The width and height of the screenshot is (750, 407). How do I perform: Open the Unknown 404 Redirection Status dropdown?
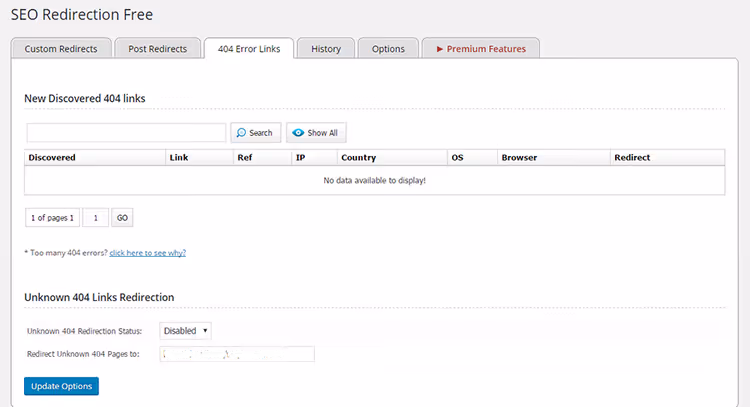185,330
